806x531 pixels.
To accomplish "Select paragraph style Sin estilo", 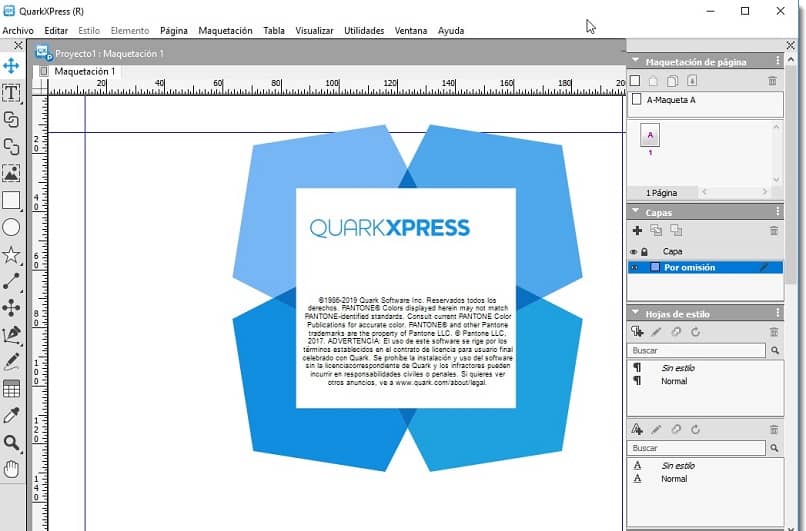I will (x=677, y=368).
